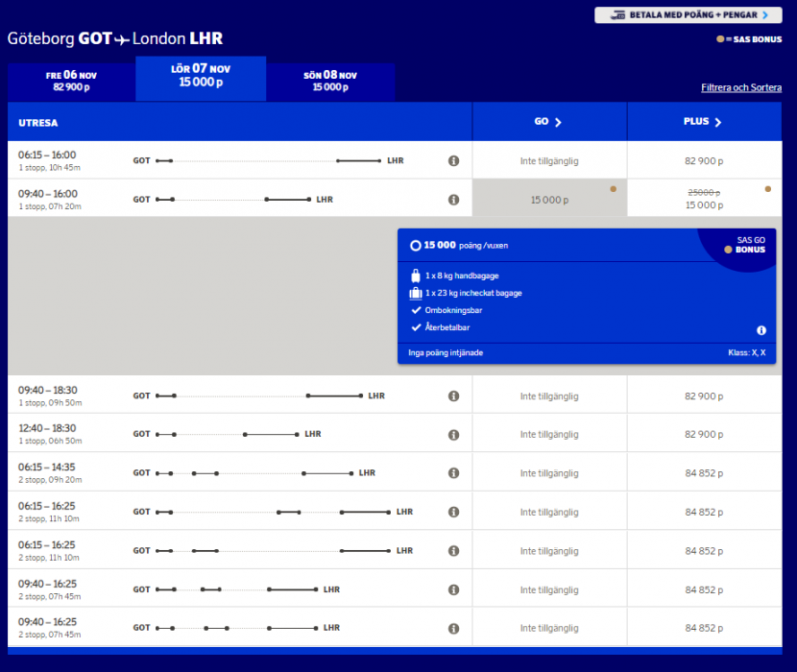Open Filtrera och Sortera options
This screenshot has width=797, height=672.
pyautogui.click(x=740, y=88)
